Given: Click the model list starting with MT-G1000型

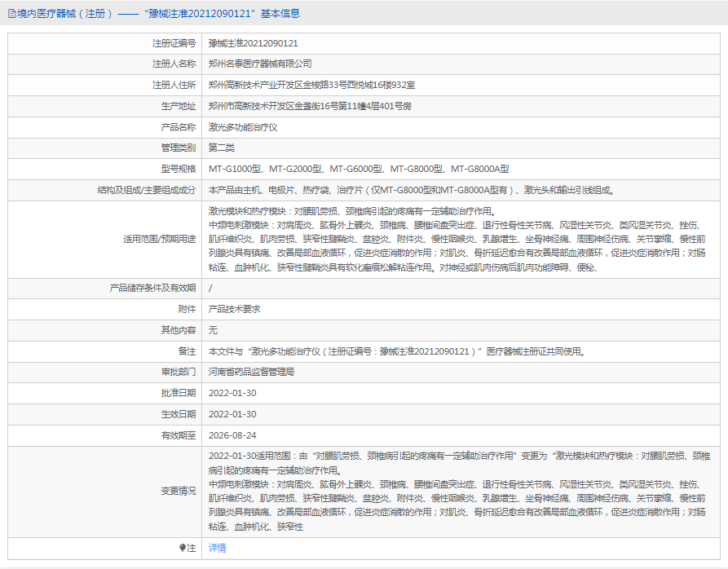Looking at the screenshot, I should coord(359,169).
